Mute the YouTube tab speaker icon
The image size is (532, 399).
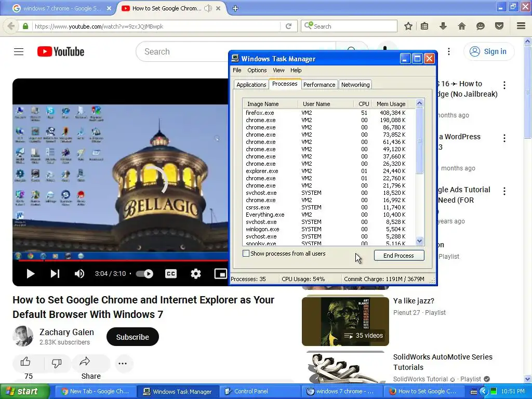(x=208, y=8)
